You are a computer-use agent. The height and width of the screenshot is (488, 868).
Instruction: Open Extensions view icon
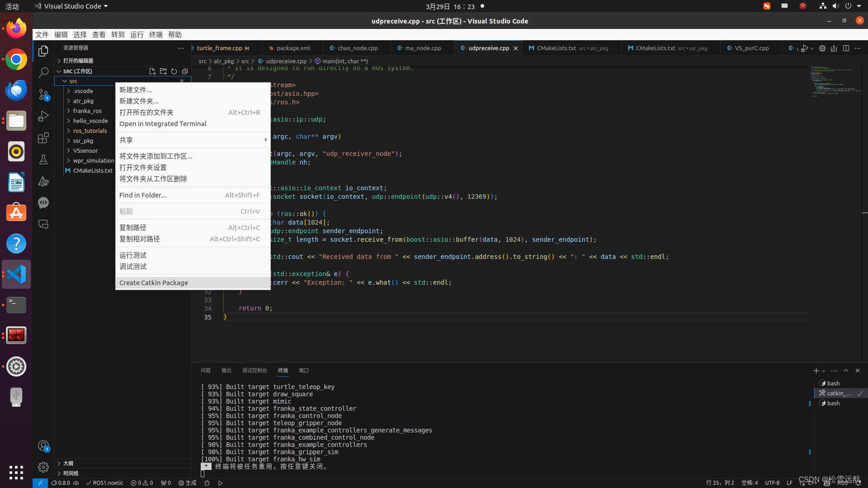pyautogui.click(x=43, y=138)
